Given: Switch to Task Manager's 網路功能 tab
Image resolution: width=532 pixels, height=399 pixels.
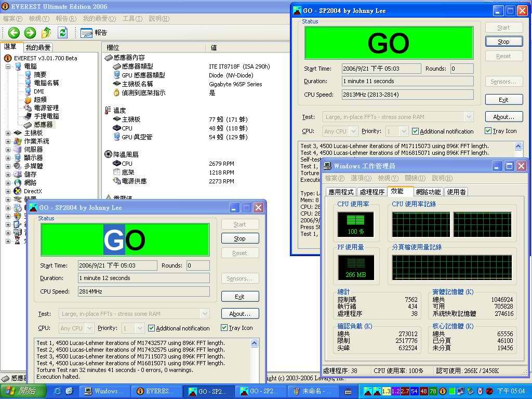Looking at the screenshot, I should point(428,192).
